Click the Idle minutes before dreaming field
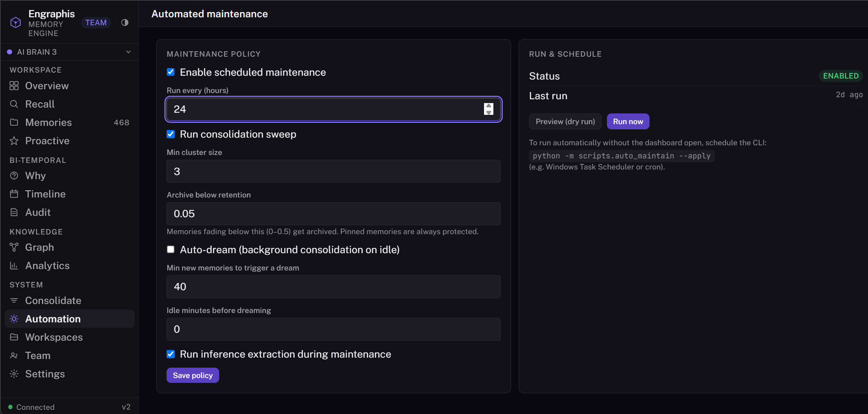Screen dimensions: 868x414 point(333,329)
